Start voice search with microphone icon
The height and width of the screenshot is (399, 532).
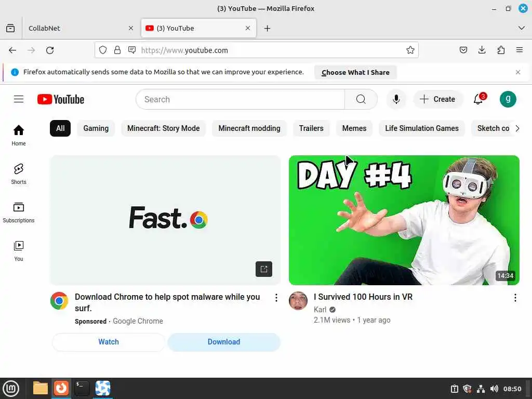click(396, 99)
